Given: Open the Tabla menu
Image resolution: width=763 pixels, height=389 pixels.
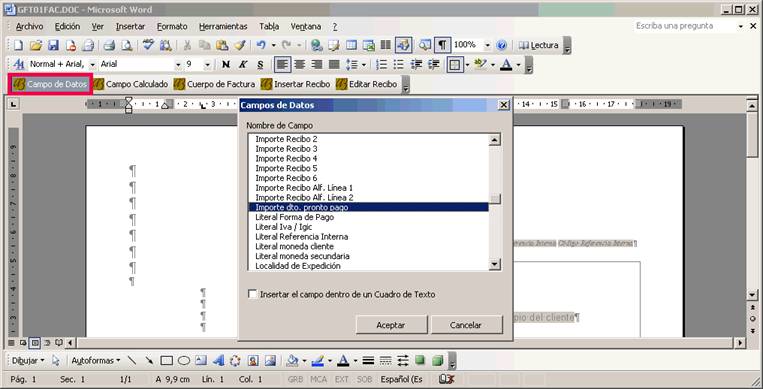Looking at the screenshot, I should [x=269, y=26].
